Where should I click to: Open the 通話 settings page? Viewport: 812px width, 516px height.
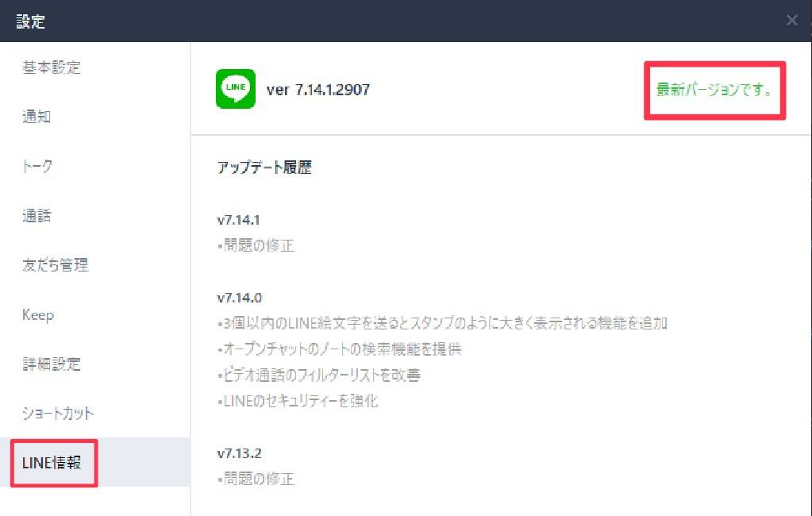[x=37, y=215]
